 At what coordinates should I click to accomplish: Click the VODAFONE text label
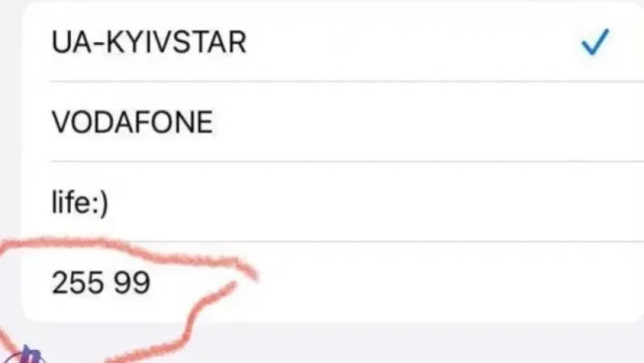pyautogui.click(x=132, y=123)
